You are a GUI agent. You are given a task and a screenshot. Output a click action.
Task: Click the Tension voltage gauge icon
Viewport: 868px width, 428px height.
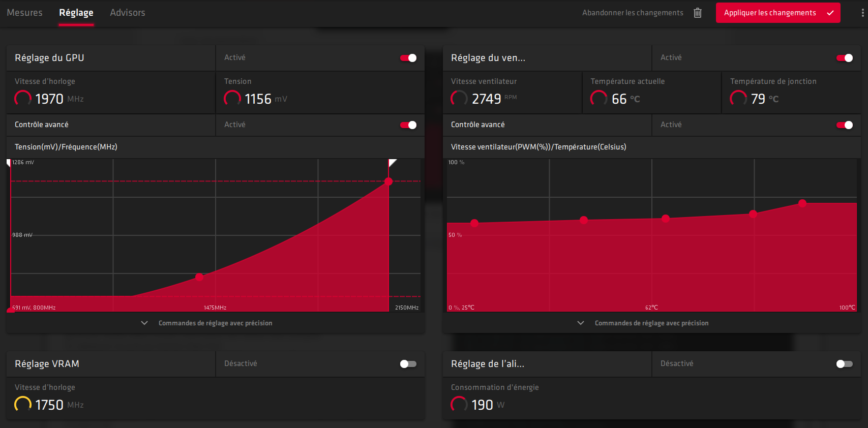[232, 98]
